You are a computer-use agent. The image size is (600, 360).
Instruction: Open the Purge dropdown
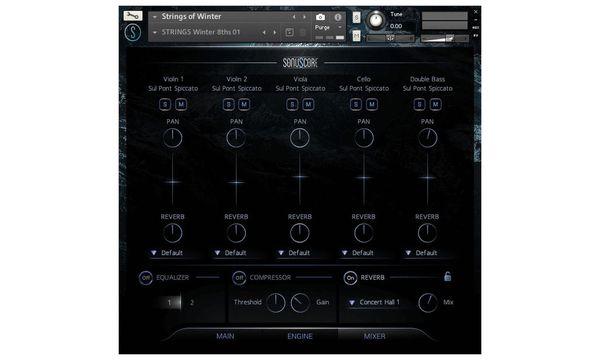point(328,28)
